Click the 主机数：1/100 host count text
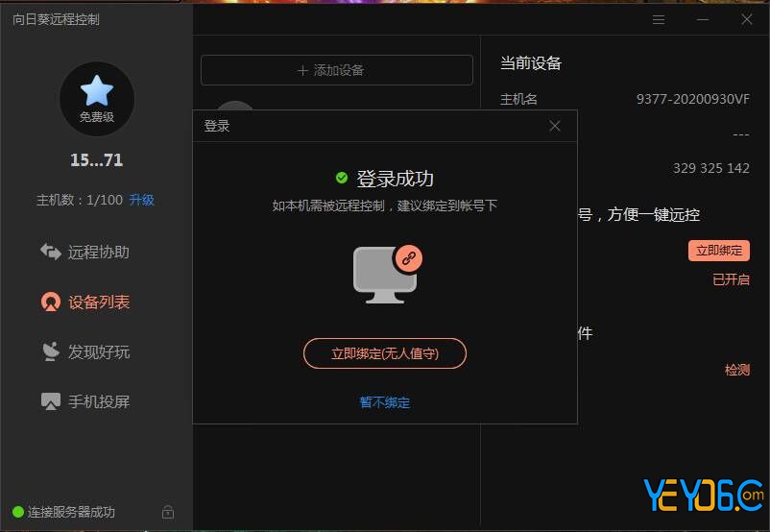Image resolution: width=770 pixels, height=532 pixels. [x=80, y=200]
